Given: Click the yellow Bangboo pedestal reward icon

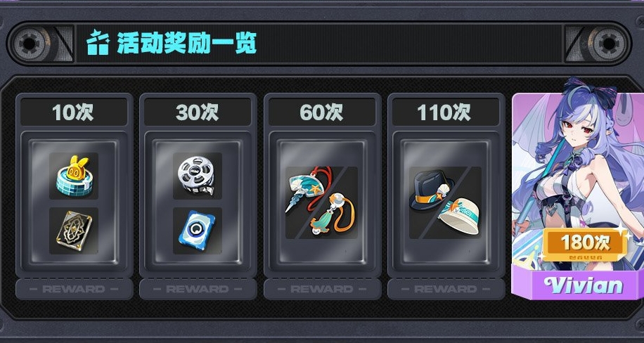Looking at the screenshot, I should pos(74,176).
